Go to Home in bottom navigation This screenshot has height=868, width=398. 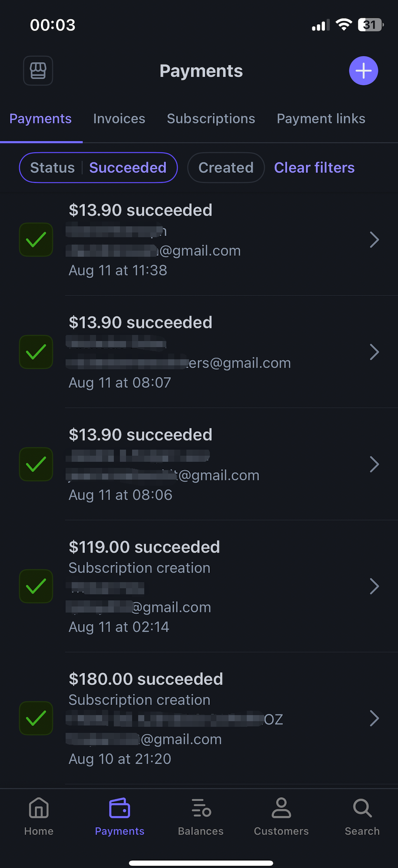(x=39, y=816)
